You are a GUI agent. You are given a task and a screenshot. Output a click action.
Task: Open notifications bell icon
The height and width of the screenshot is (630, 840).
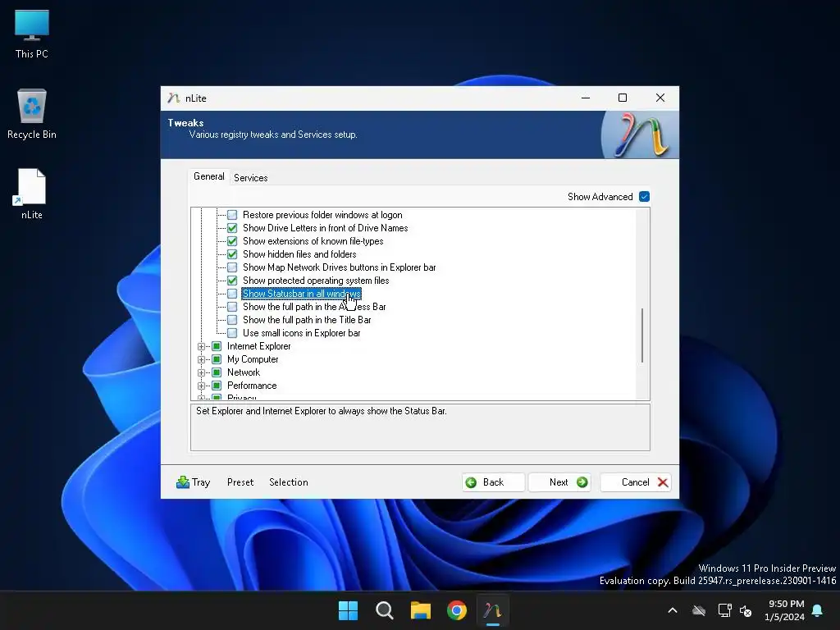818,610
